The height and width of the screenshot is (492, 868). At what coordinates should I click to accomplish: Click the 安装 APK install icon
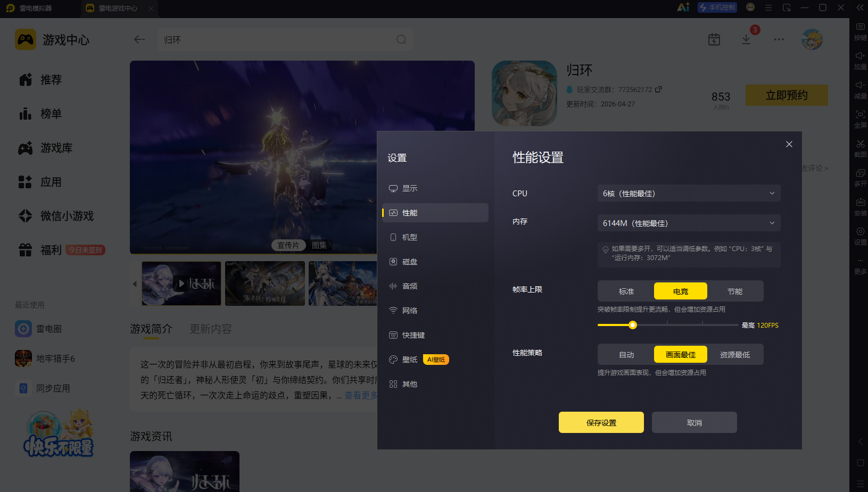pos(860,207)
